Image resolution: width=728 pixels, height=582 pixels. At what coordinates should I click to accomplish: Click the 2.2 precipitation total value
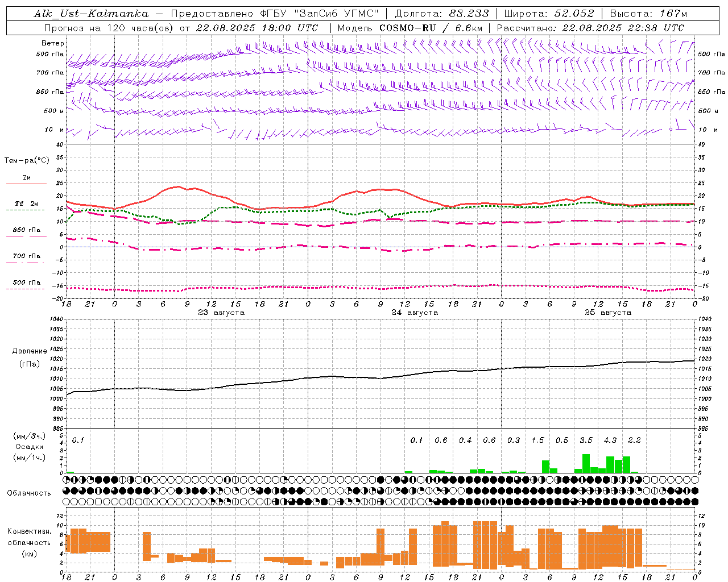pos(634,440)
